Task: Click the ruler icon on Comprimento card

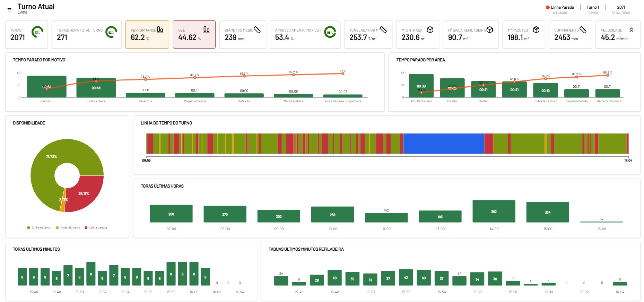Action: (x=583, y=30)
